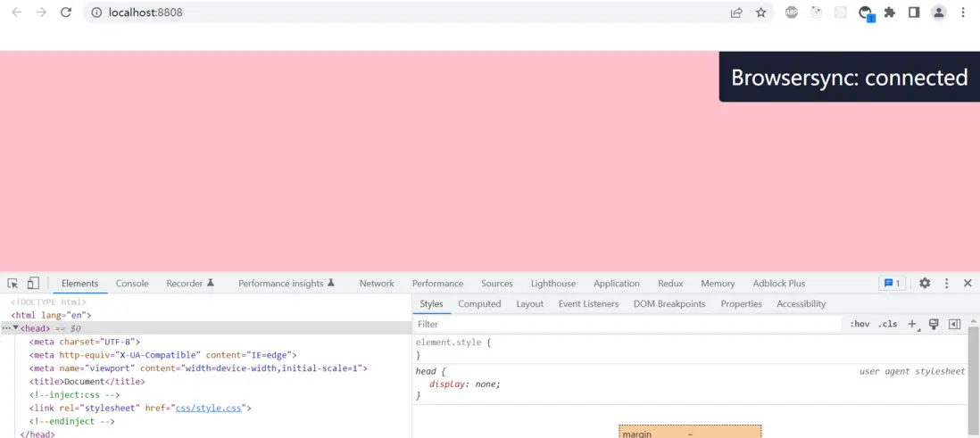The image size is (980, 438).
Task: Select the inject:css comment node
Action: (x=74, y=395)
